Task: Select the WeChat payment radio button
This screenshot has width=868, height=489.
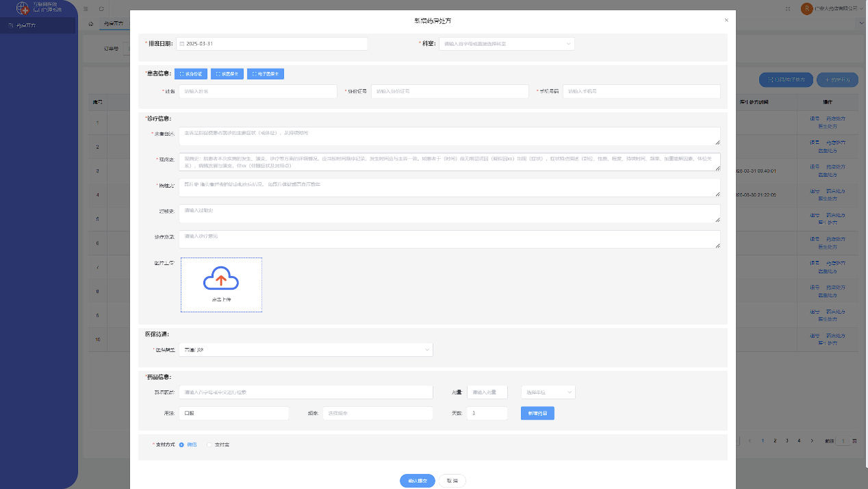Action: coord(181,444)
